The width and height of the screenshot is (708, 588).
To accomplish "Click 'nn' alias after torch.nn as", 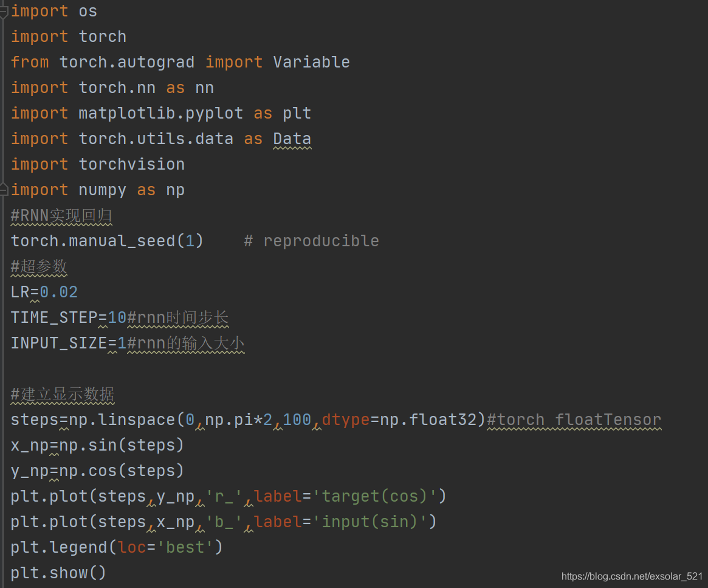I will point(204,88).
